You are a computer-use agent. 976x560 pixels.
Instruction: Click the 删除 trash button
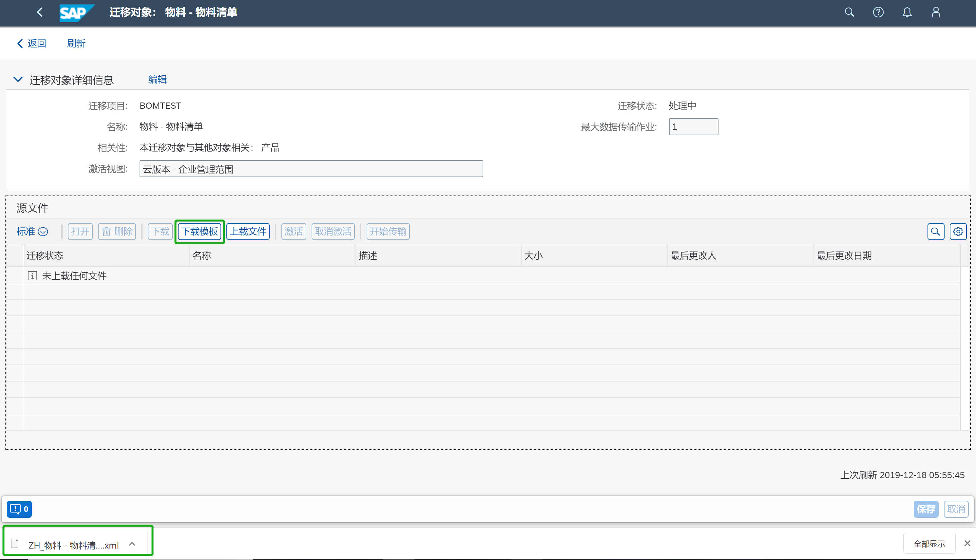[x=117, y=231]
